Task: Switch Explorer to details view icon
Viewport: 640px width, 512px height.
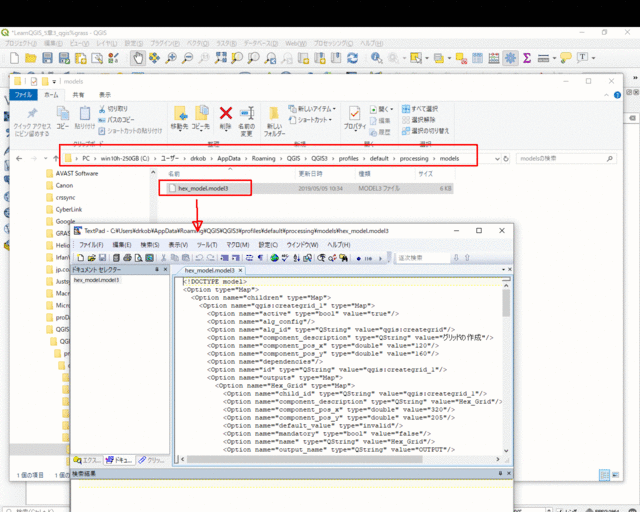Action: 604,475
